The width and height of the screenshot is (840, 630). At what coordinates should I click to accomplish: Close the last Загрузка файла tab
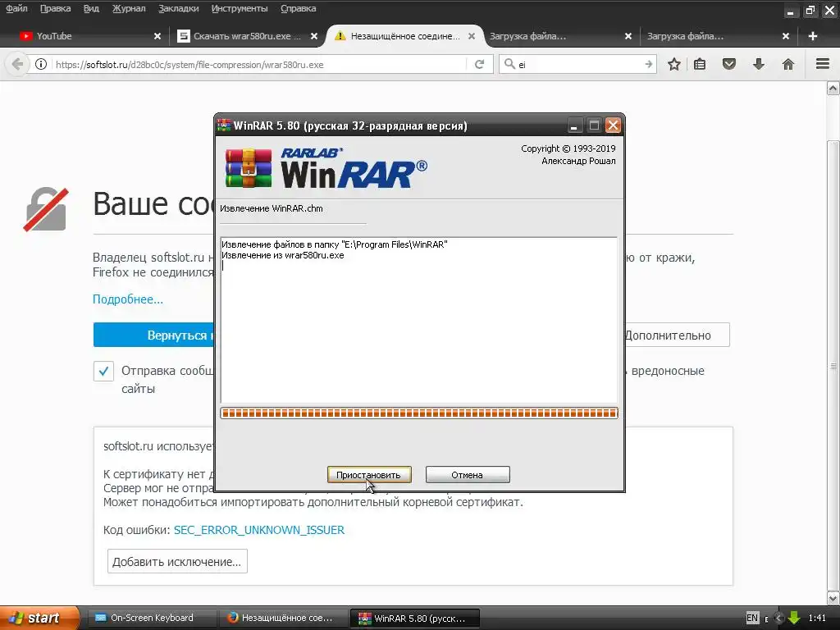785,36
